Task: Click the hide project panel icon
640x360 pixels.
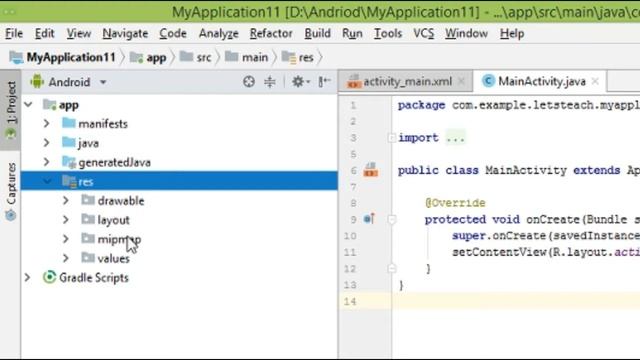Action: (x=324, y=82)
